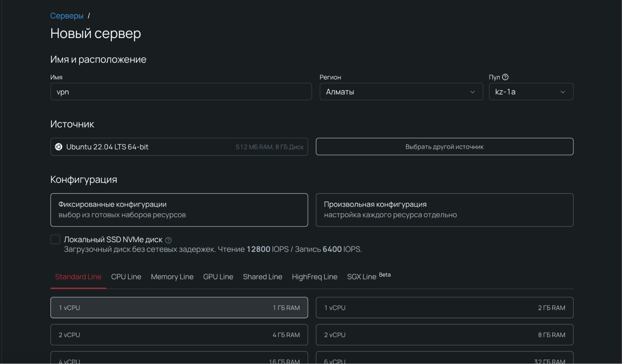The height and width of the screenshot is (364, 622).
Task: Click the Имя input field containing vpn
Action: (181, 92)
